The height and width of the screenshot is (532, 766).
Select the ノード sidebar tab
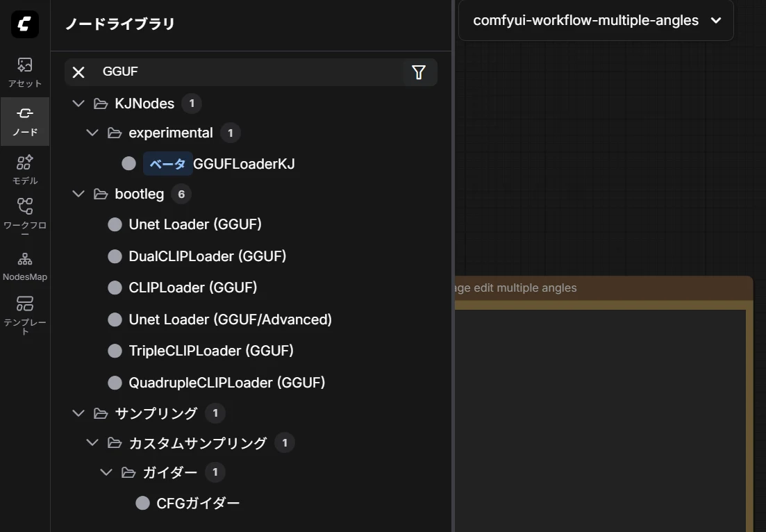click(x=25, y=122)
